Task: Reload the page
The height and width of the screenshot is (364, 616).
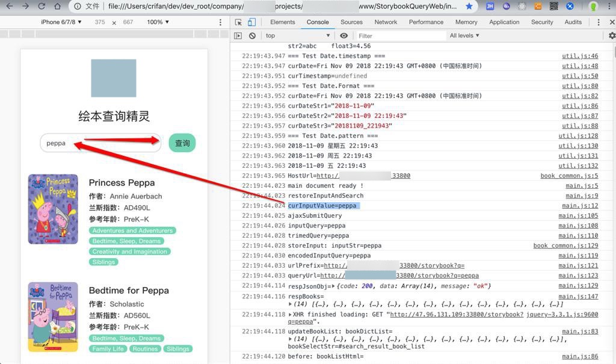Action: click(x=42, y=6)
